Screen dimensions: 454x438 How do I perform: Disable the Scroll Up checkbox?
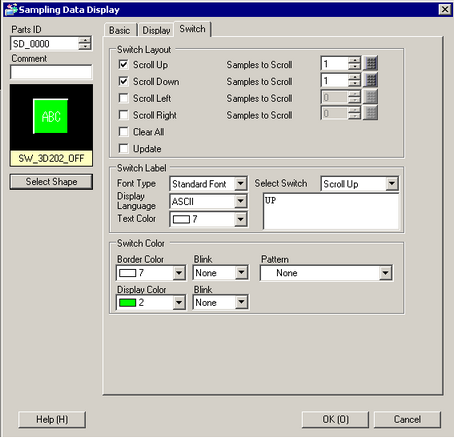pos(123,64)
